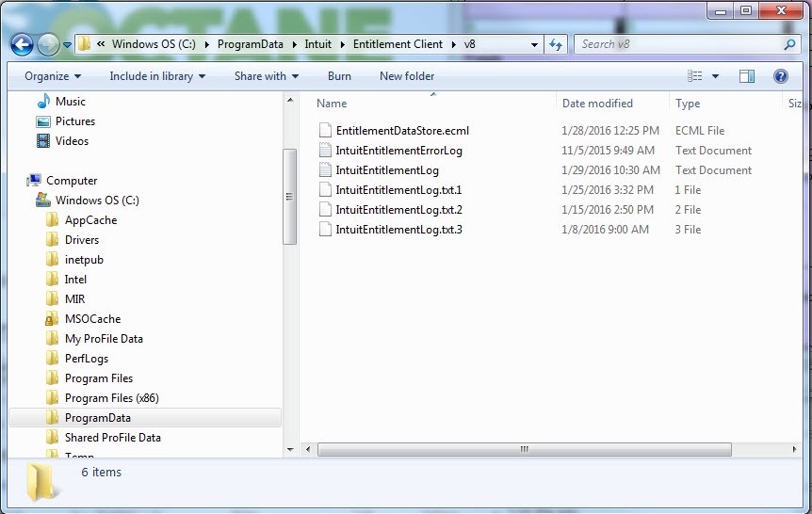Screen dimensions: 812x514
Task: Open the Program Files folder
Action: [98, 378]
